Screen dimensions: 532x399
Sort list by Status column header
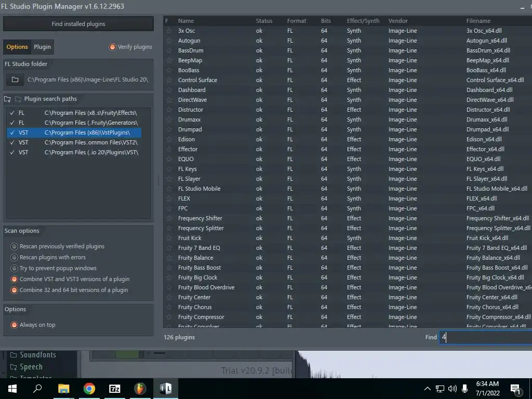coord(264,21)
